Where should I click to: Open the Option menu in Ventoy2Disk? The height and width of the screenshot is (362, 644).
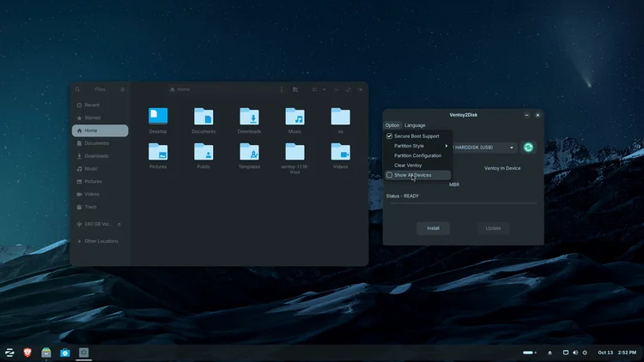pyautogui.click(x=392, y=125)
